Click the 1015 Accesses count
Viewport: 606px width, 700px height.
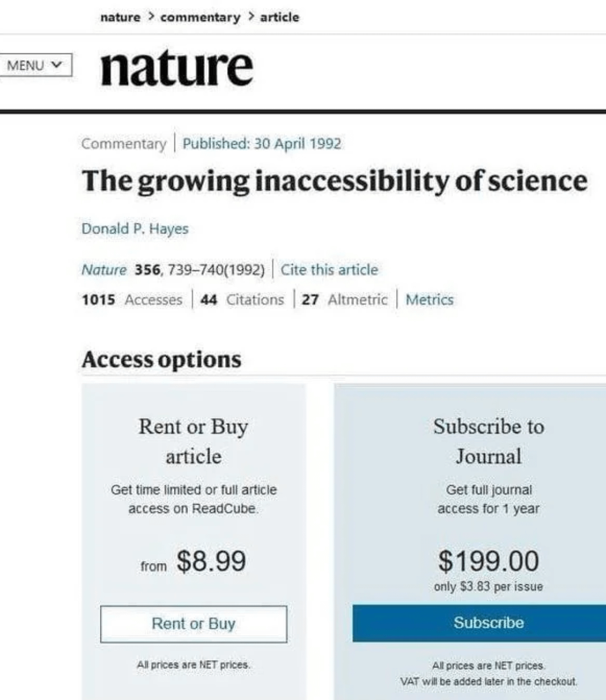pyautogui.click(x=132, y=300)
